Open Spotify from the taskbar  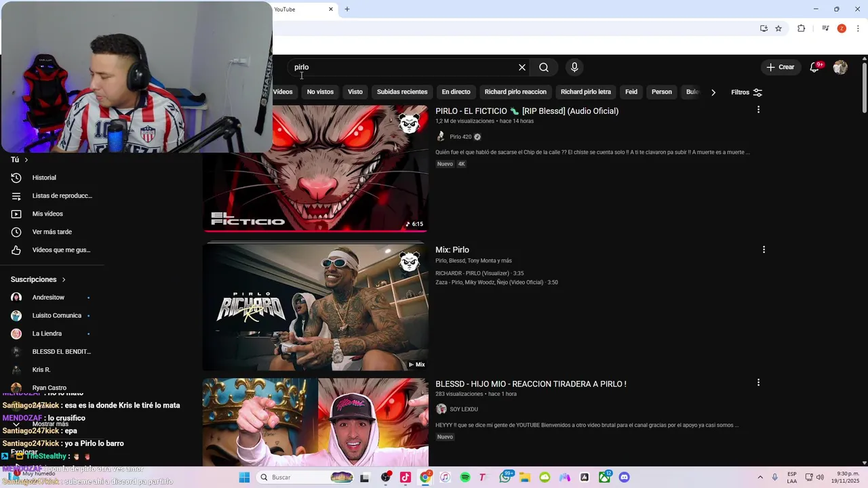(x=465, y=477)
